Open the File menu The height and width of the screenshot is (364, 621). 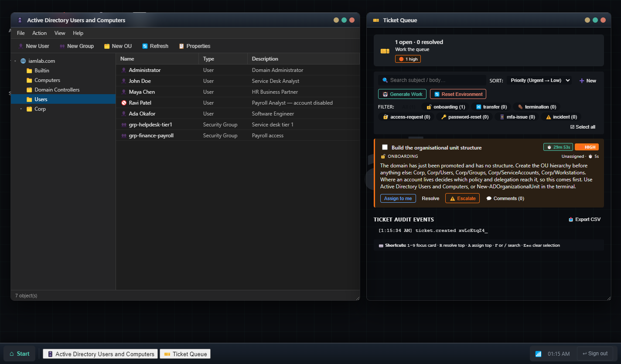pyautogui.click(x=21, y=33)
